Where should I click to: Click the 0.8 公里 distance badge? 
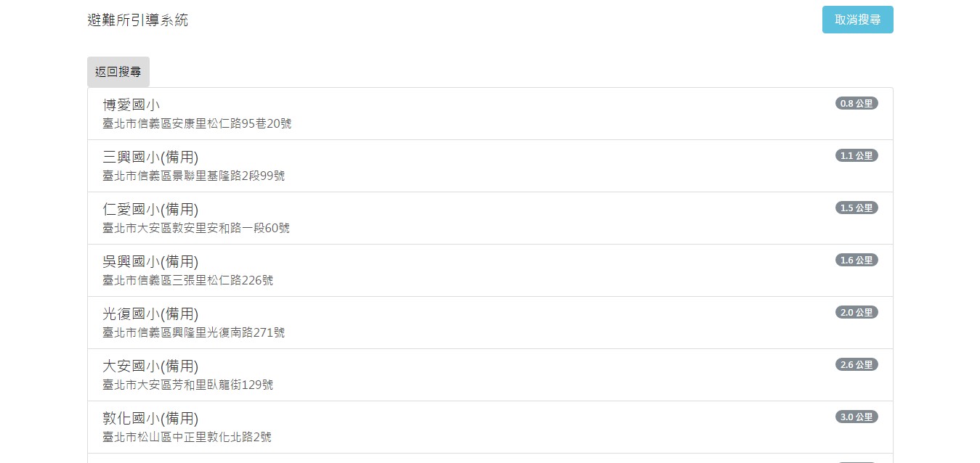[x=857, y=103]
